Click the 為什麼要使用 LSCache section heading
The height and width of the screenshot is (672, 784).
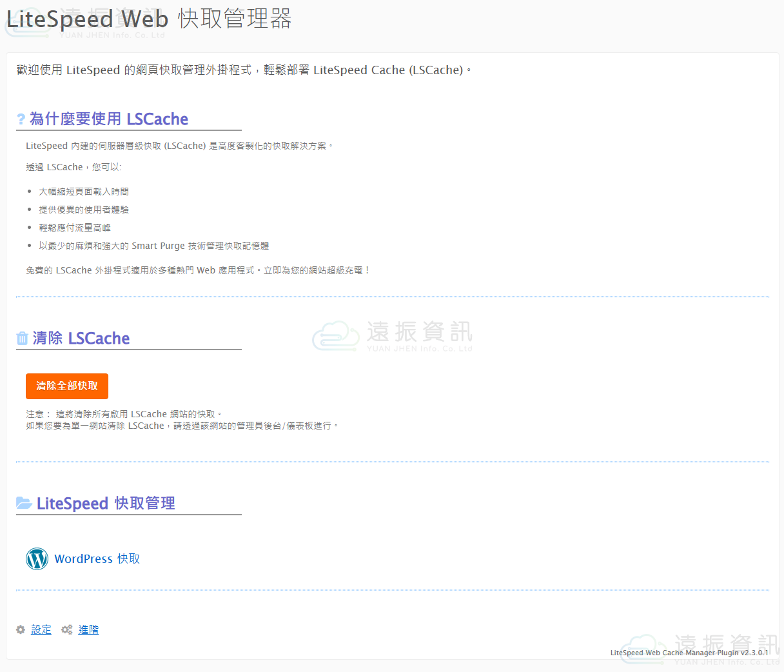point(109,119)
